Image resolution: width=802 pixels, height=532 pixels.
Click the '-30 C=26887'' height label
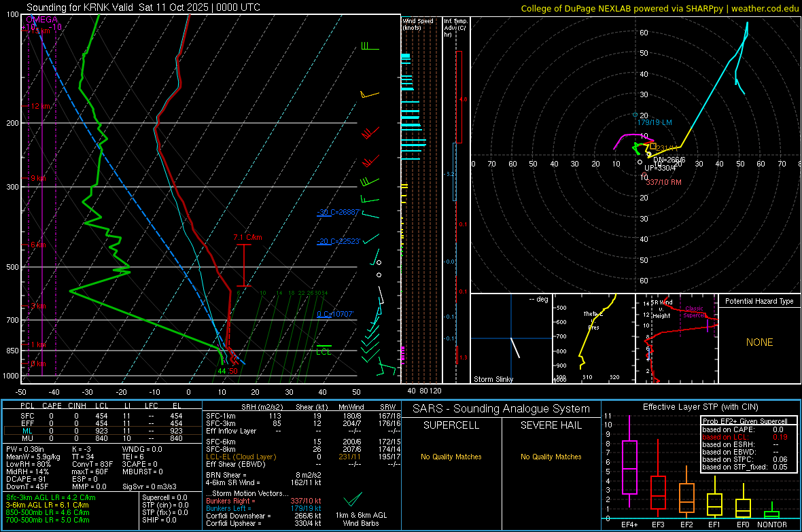pyautogui.click(x=338, y=212)
